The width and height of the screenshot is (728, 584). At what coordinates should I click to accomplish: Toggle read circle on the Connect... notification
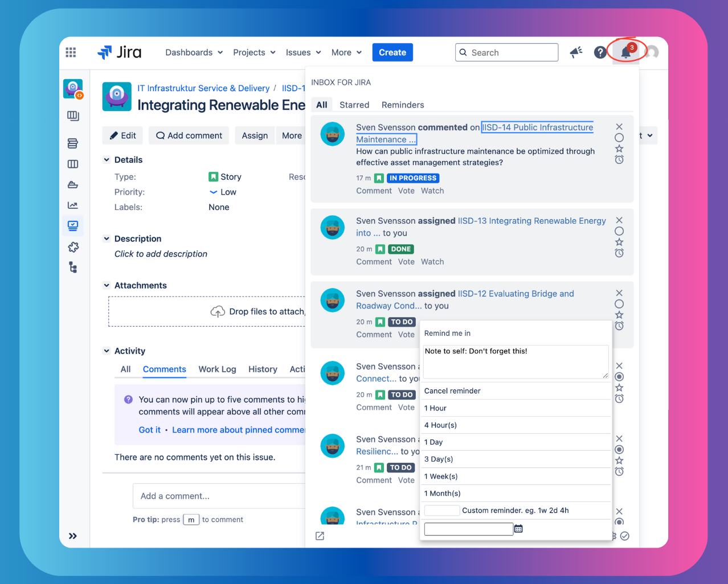tap(619, 377)
